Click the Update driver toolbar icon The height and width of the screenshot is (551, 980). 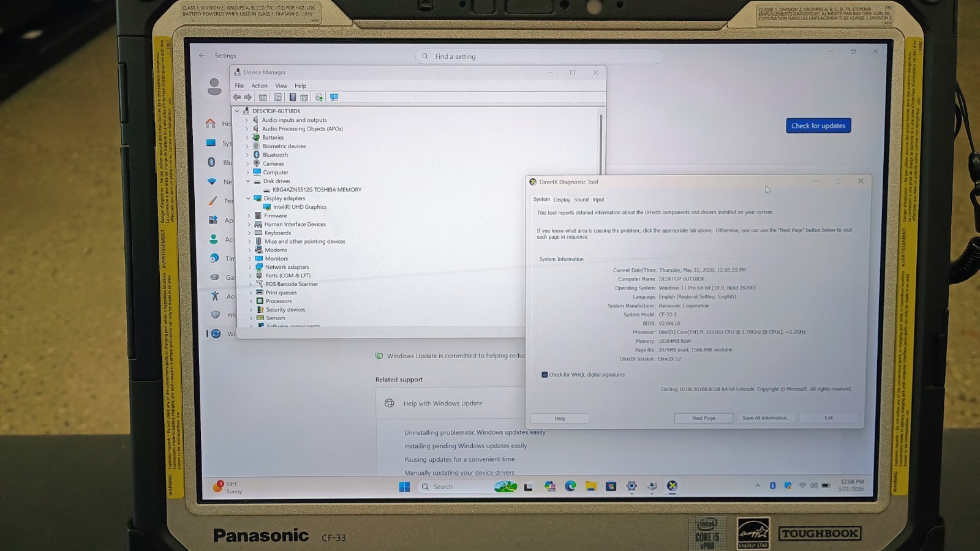pyautogui.click(x=318, y=97)
